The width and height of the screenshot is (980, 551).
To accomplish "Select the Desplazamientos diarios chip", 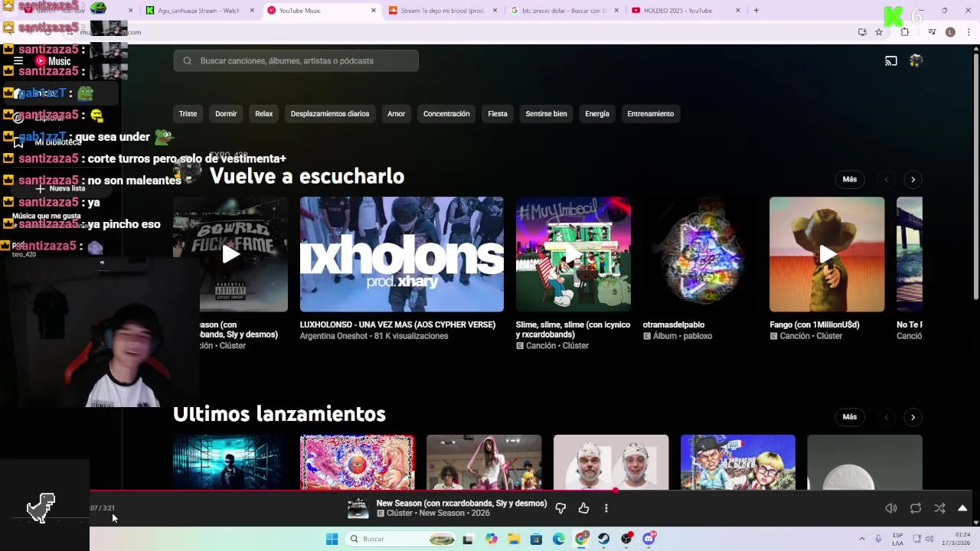I will coord(330,114).
